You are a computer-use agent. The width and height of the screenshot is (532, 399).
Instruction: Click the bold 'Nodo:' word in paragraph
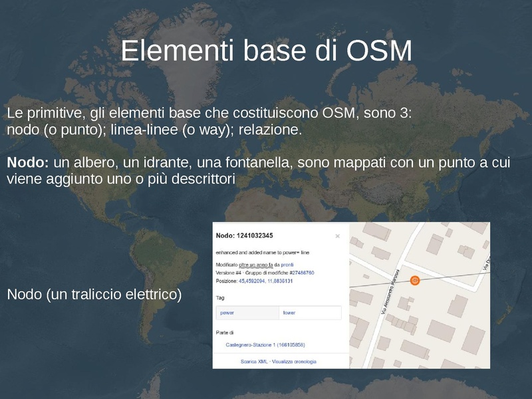coord(27,163)
